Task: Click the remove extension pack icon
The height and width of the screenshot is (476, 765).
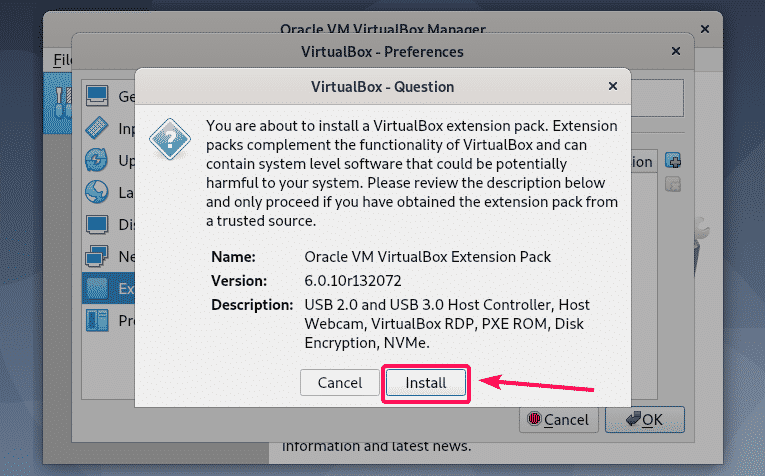Action: (x=673, y=184)
